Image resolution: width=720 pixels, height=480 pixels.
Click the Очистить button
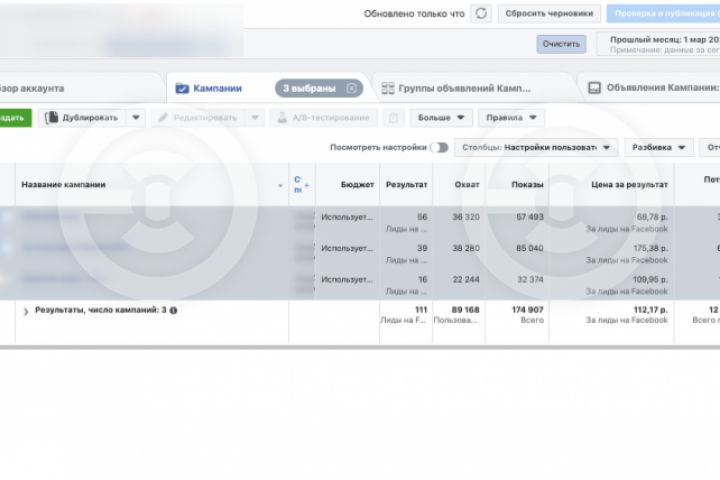[561, 44]
